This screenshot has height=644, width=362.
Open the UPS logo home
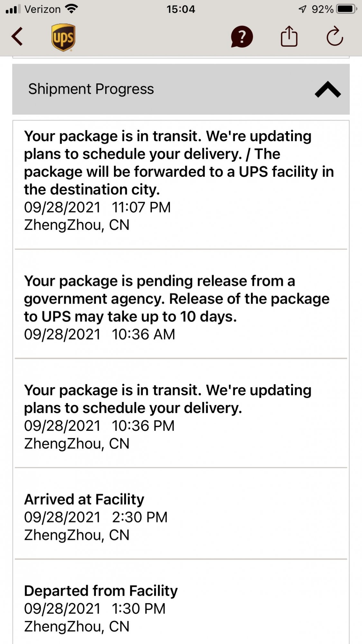point(63,37)
